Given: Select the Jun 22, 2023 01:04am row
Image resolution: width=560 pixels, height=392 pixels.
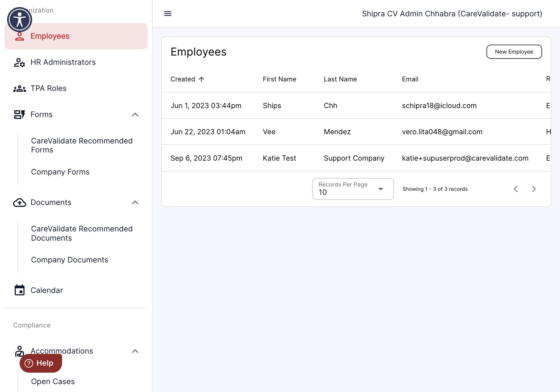Looking at the screenshot, I should coord(356,132).
